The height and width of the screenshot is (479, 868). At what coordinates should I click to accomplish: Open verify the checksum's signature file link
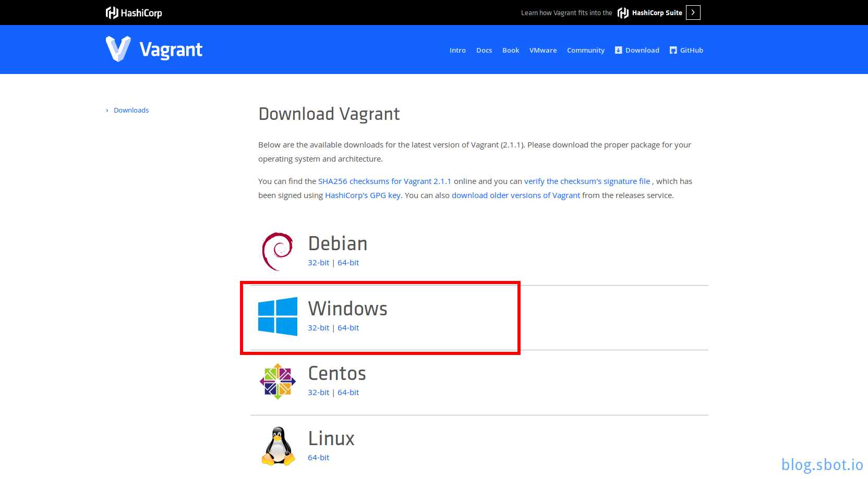[x=587, y=181]
